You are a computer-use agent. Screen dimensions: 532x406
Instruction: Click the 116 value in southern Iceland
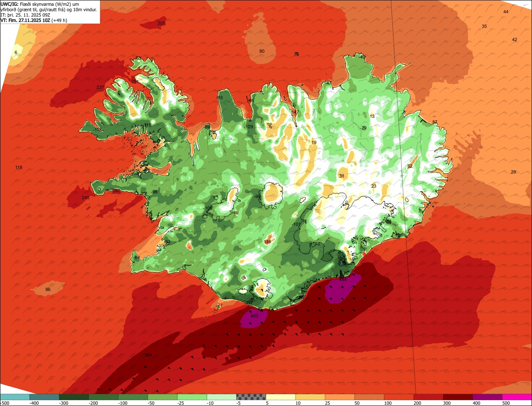267,242
